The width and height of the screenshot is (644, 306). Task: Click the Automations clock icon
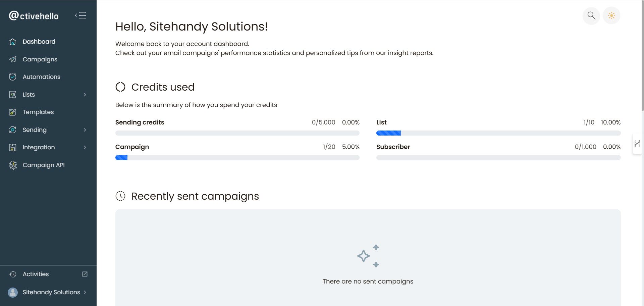click(13, 77)
